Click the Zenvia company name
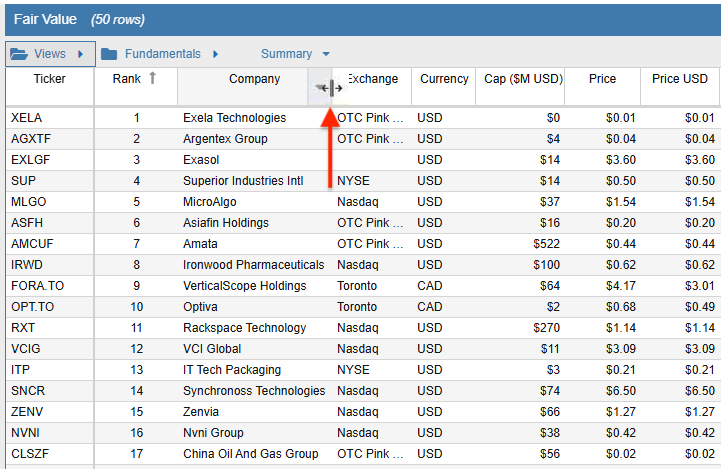This screenshot has width=721, height=469. (201, 412)
